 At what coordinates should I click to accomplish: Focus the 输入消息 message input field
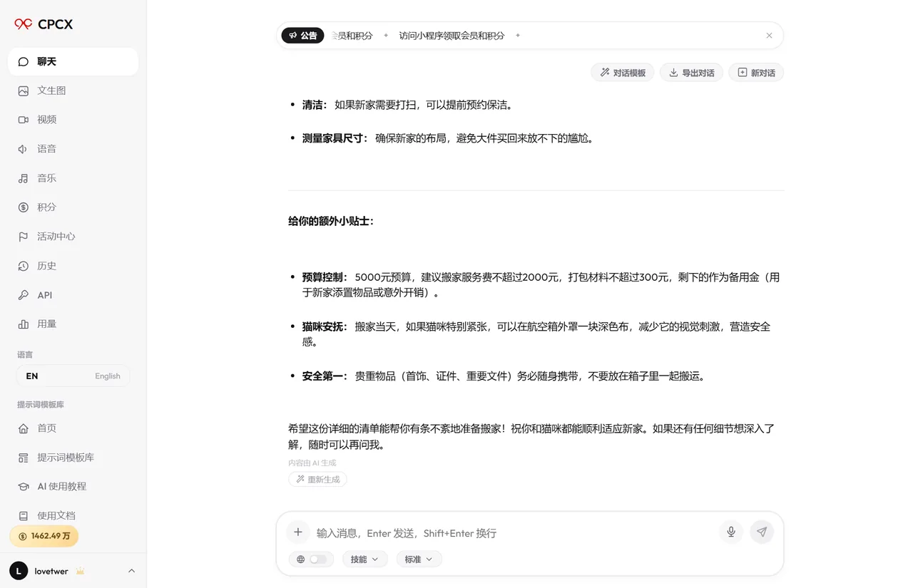pyautogui.click(x=514, y=533)
